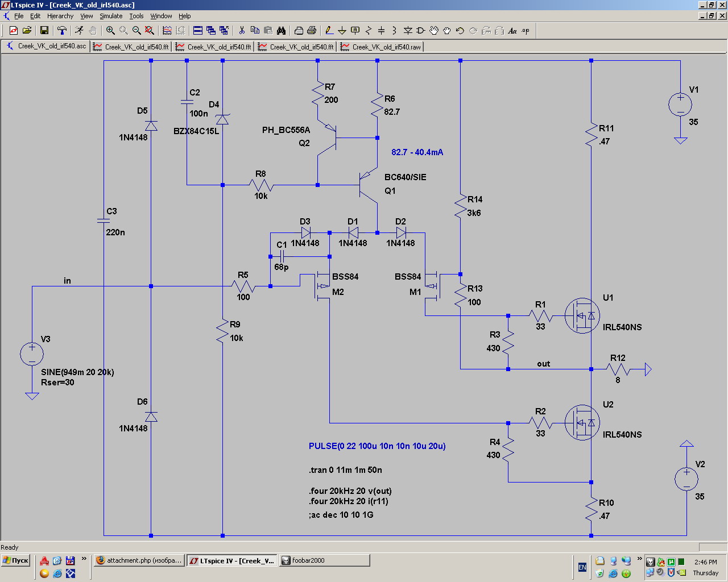Click the '.four 20kHz 20 v(out)' directive
728x582 pixels.
(x=350, y=491)
